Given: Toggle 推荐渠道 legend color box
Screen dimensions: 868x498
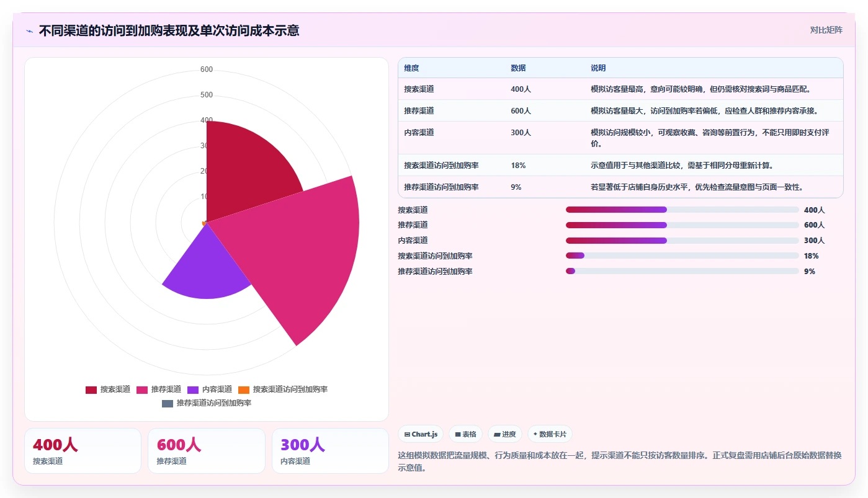Looking at the screenshot, I should [142, 389].
